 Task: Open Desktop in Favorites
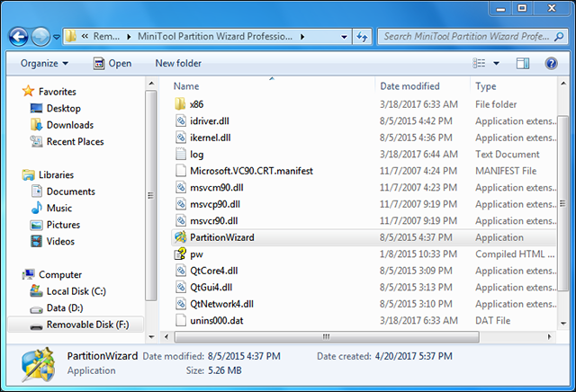(x=56, y=108)
